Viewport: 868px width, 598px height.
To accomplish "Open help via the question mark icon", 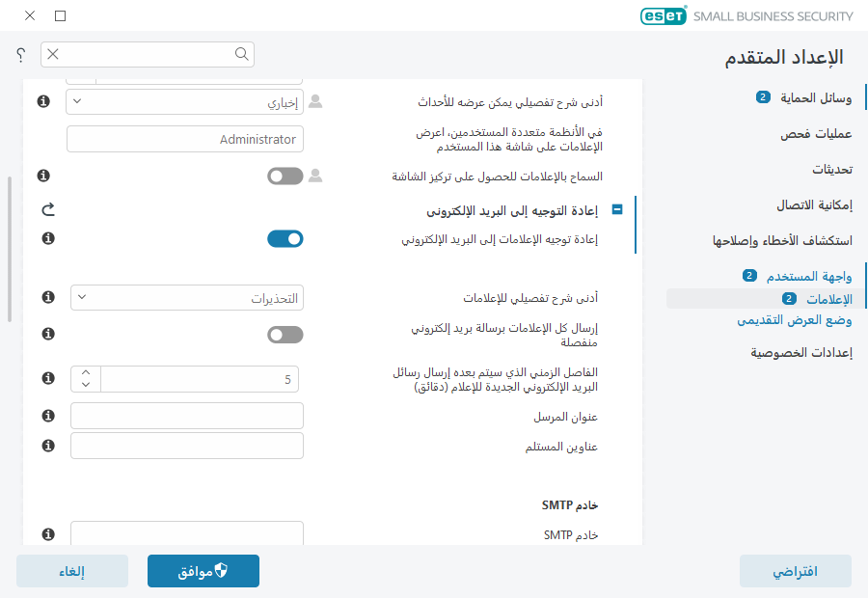I will click(20, 54).
